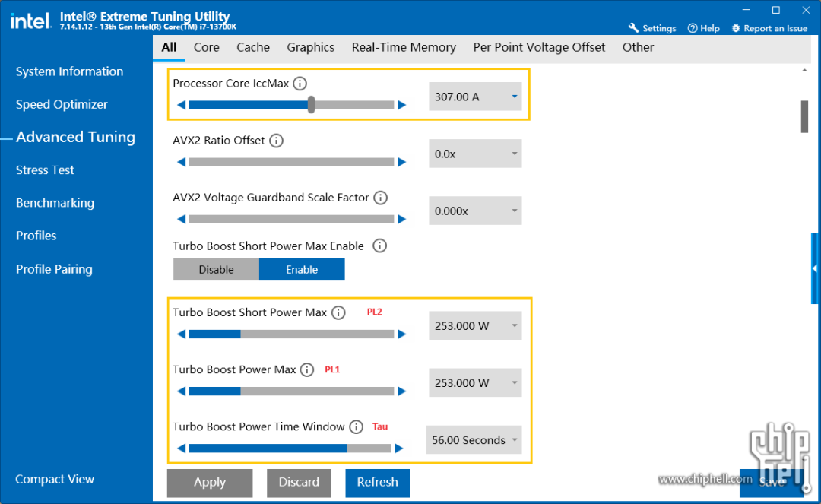The width and height of the screenshot is (821, 504).
Task: Click the Processor Core IccMax slider handle
Action: (312, 105)
